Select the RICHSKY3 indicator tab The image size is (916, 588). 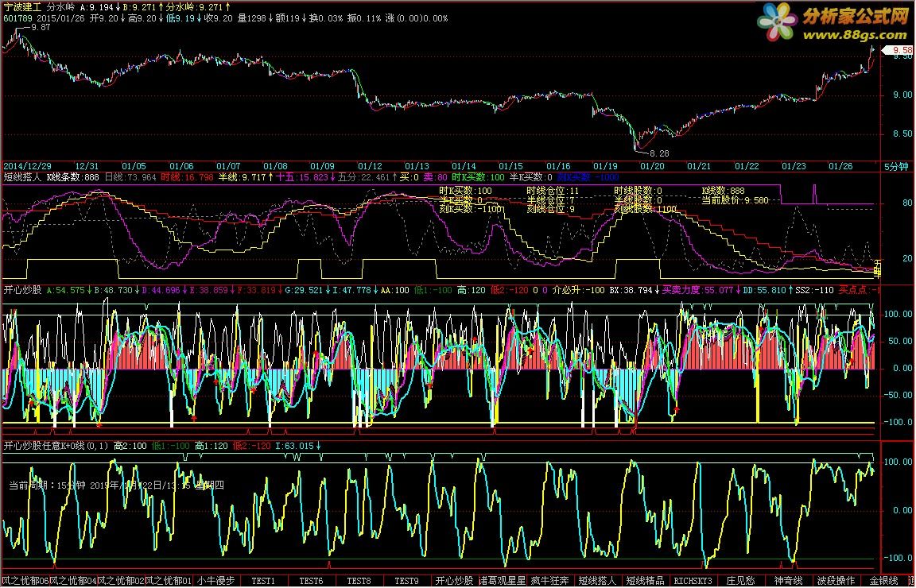693,581
